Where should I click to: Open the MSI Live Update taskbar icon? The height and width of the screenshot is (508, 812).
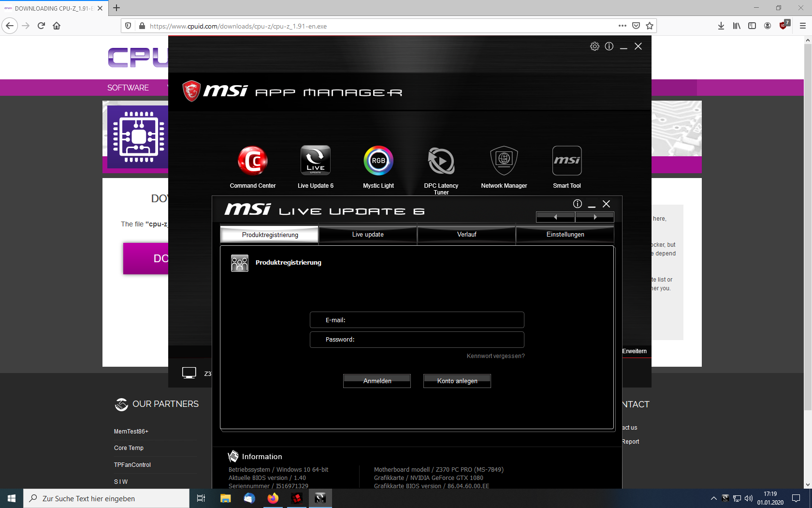[x=320, y=498]
